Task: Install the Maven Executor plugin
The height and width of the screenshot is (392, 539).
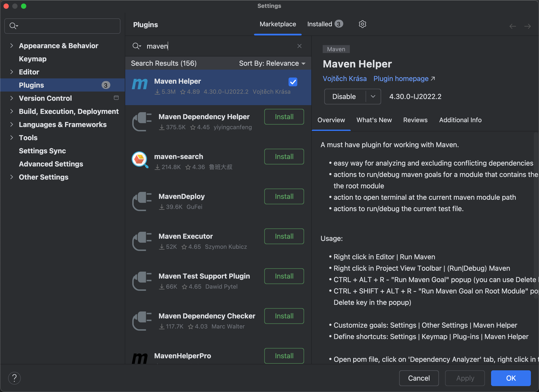Action: point(284,236)
